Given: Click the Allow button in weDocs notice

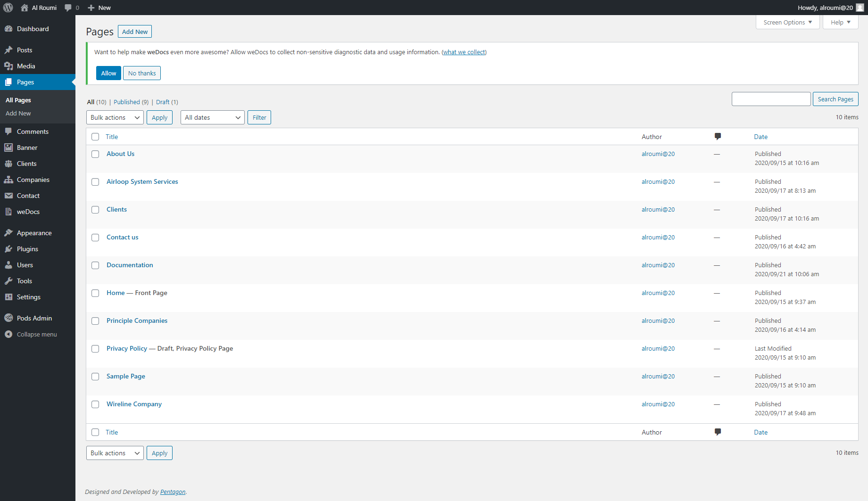Looking at the screenshot, I should click(108, 73).
